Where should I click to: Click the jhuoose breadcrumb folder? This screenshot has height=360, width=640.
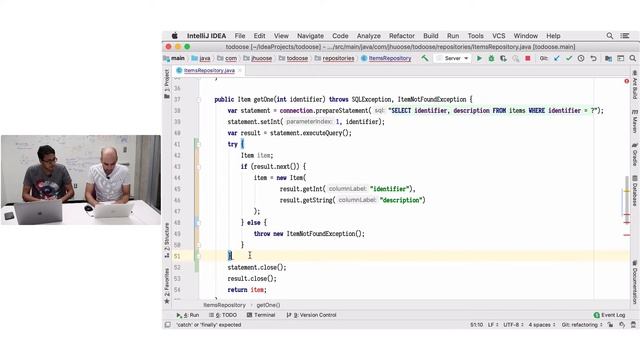pyautogui.click(x=258, y=58)
